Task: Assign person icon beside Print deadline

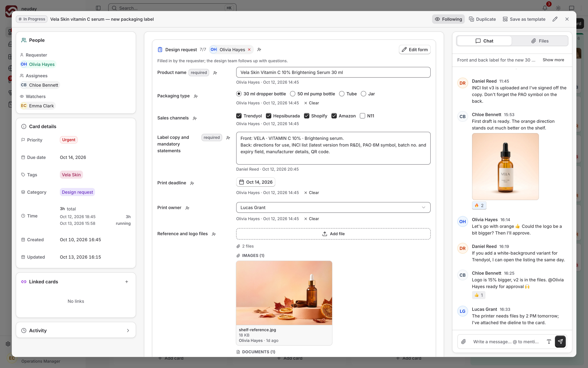Action: tap(192, 183)
